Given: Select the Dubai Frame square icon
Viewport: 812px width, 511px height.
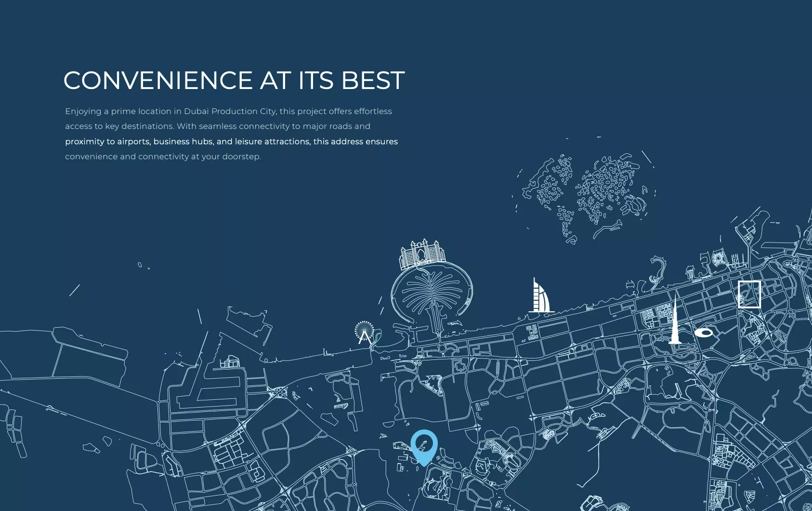Looking at the screenshot, I should tap(749, 294).
